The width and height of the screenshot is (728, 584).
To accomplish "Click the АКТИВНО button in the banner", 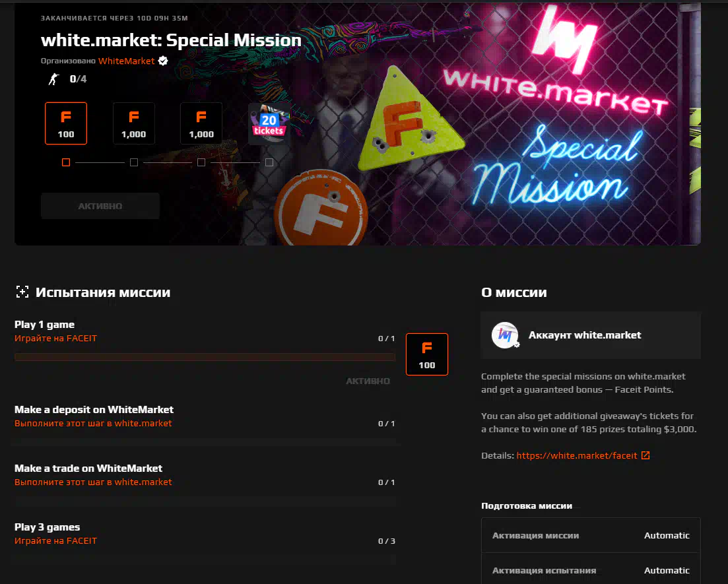I will pyautogui.click(x=100, y=206).
